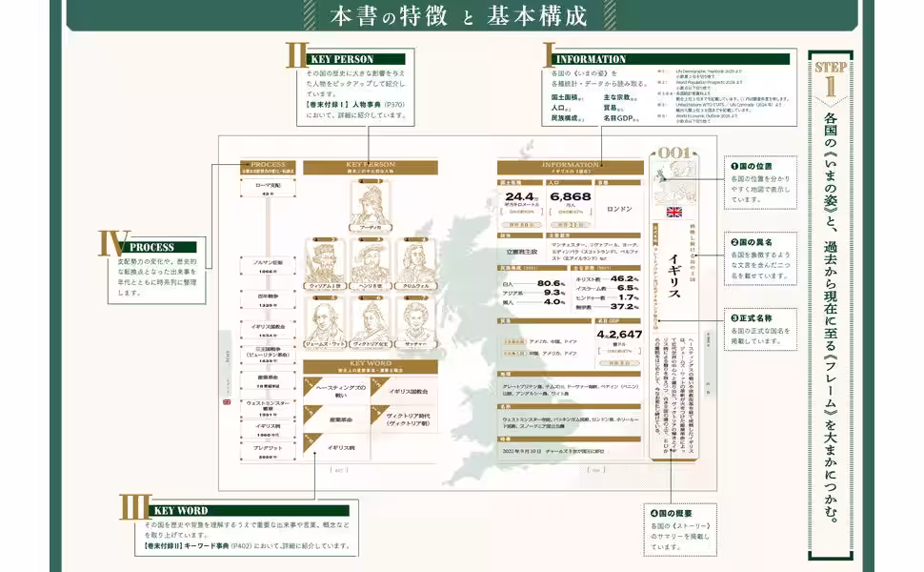
Task: Click the 9.3% アジア系 value
Action: [x=554, y=293]
